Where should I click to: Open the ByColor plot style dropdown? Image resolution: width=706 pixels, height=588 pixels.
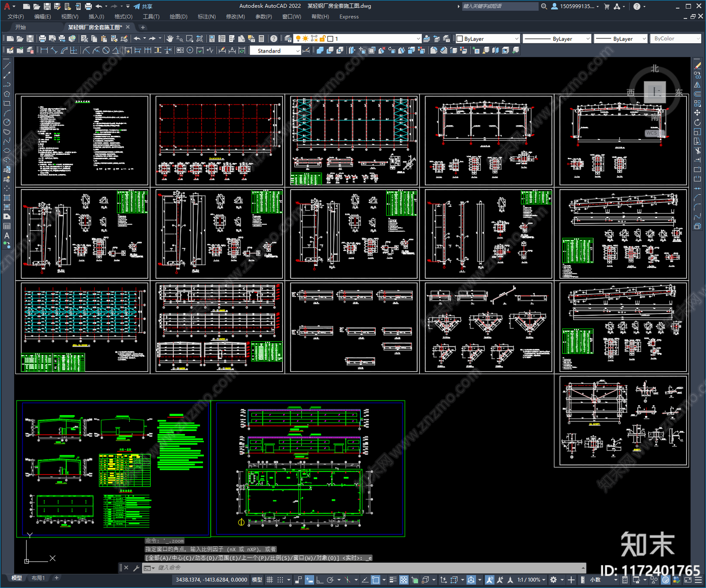[675, 39]
